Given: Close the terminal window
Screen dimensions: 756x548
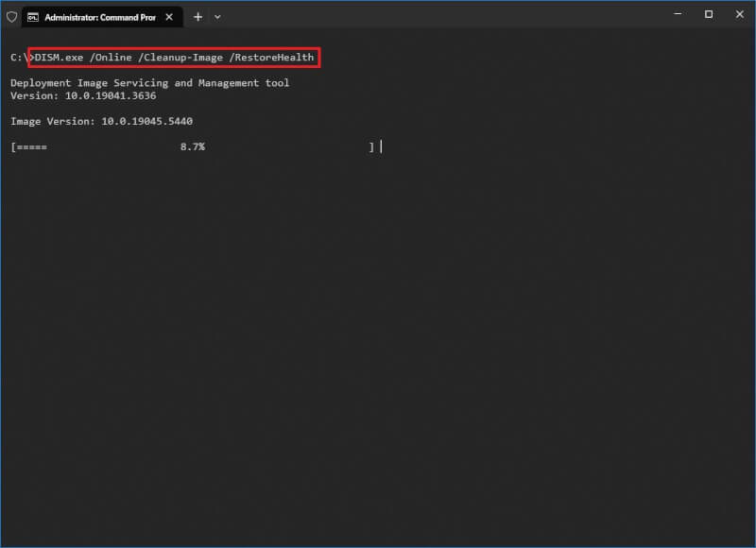Looking at the screenshot, I should (740, 14).
